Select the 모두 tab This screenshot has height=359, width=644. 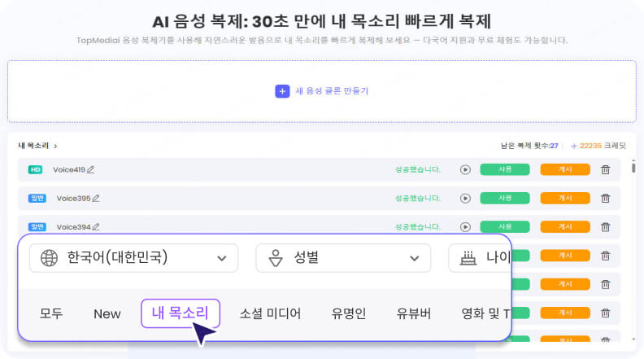click(x=51, y=313)
